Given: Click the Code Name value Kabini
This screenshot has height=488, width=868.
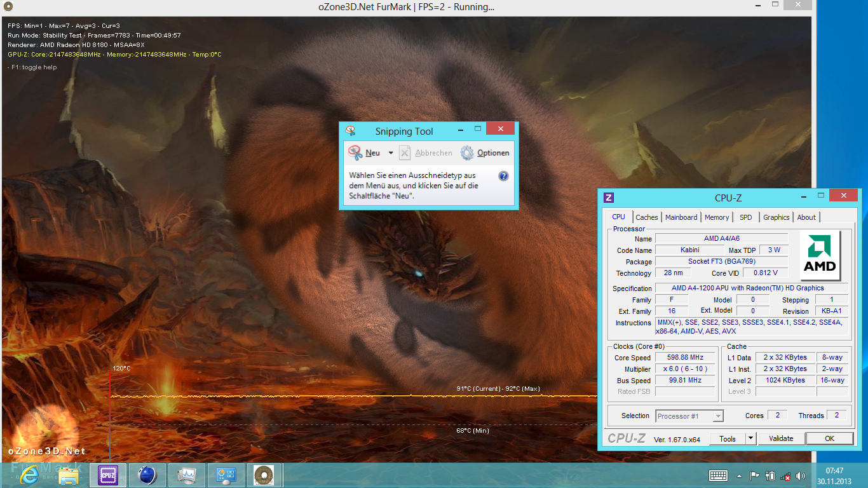Looking at the screenshot, I should tap(689, 250).
